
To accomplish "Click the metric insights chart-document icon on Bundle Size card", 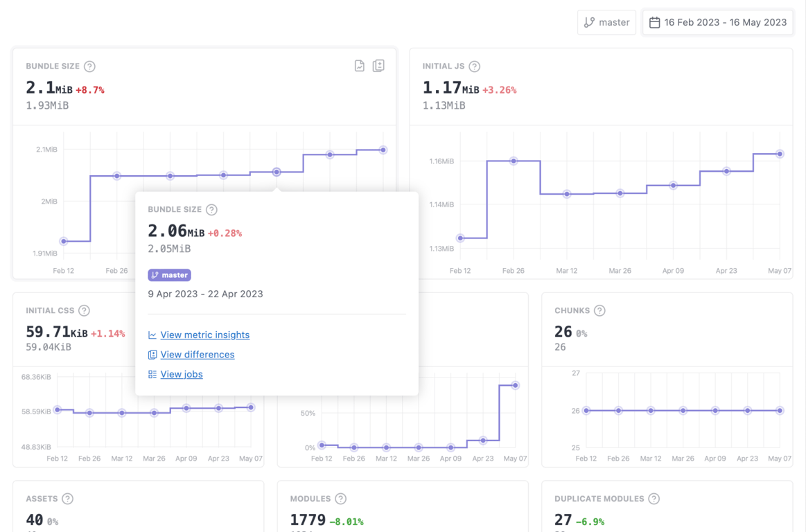I will coord(359,65).
